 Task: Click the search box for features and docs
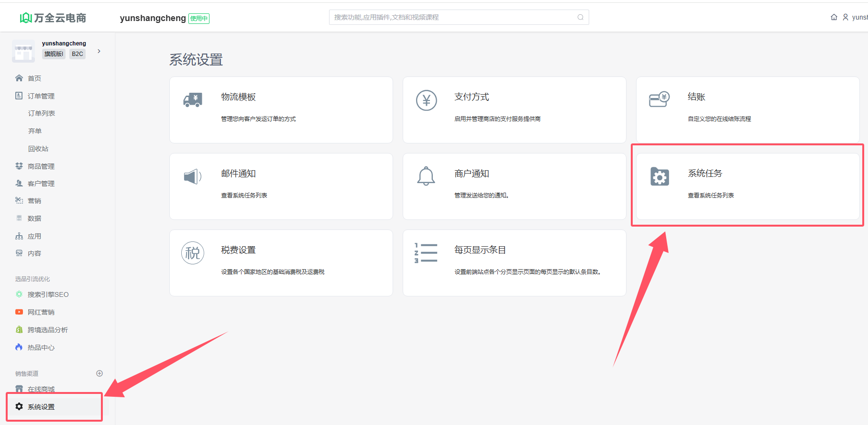coord(454,17)
